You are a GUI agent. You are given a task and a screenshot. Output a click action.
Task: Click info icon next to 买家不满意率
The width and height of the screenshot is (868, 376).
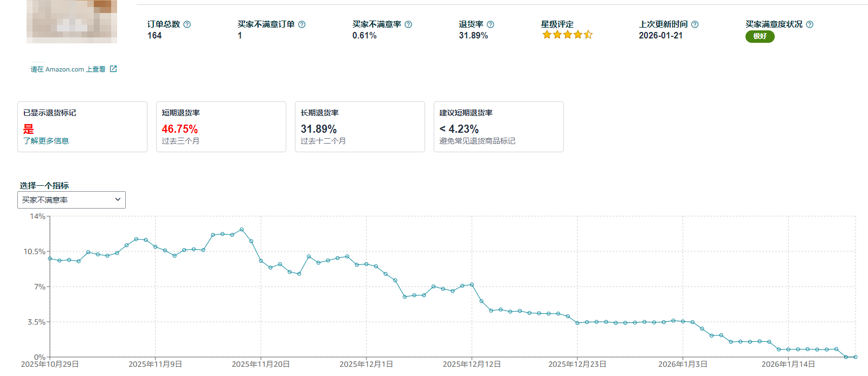pos(408,24)
